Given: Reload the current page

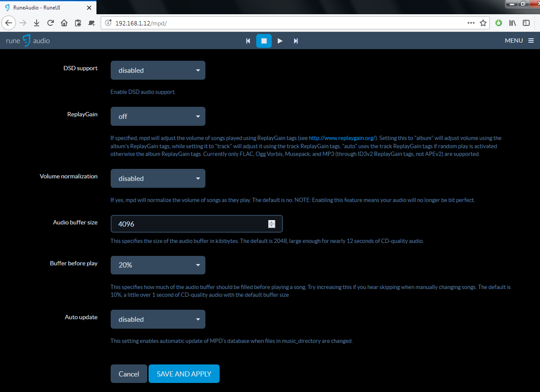Looking at the screenshot, I should click(50, 23).
